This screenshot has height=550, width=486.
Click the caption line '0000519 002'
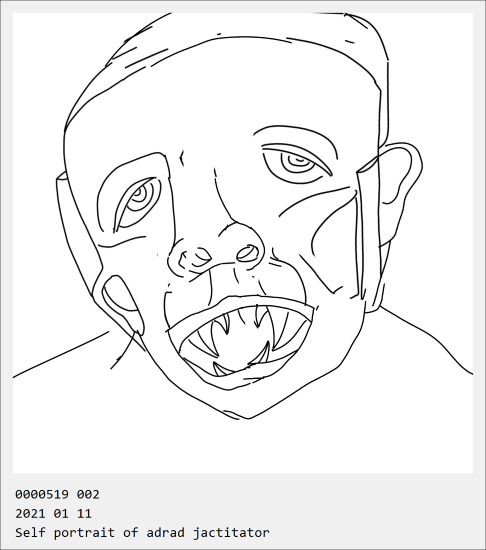point(57,495)
